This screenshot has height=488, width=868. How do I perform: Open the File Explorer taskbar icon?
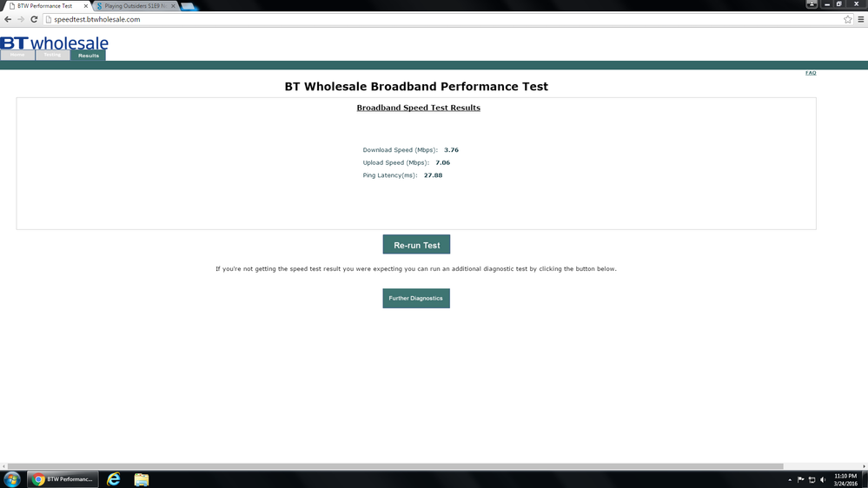pyautogui.click(x=141, y=479)
